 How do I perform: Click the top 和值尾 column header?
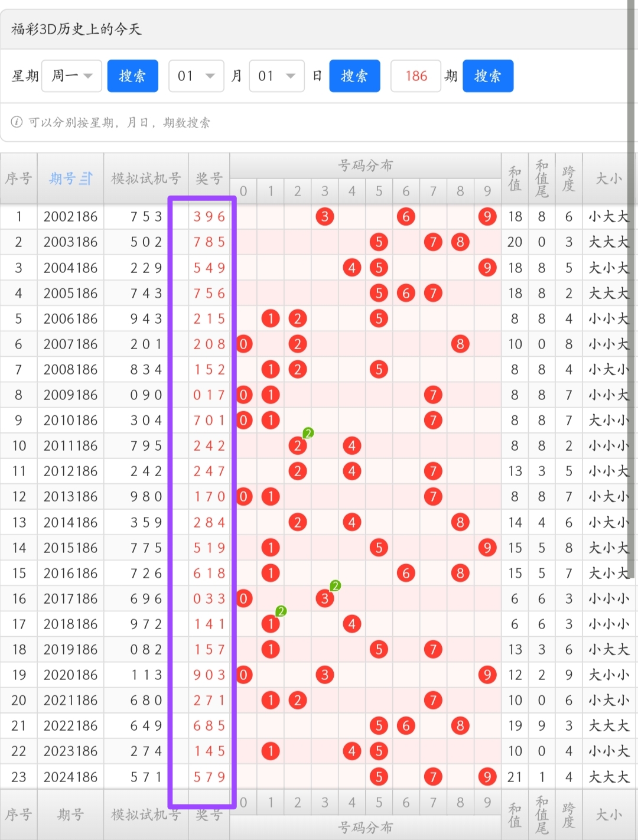point(542,178)
